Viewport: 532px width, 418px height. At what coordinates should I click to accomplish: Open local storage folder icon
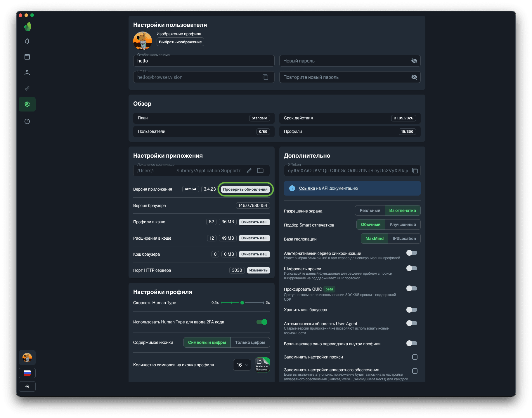pos(260,171)
